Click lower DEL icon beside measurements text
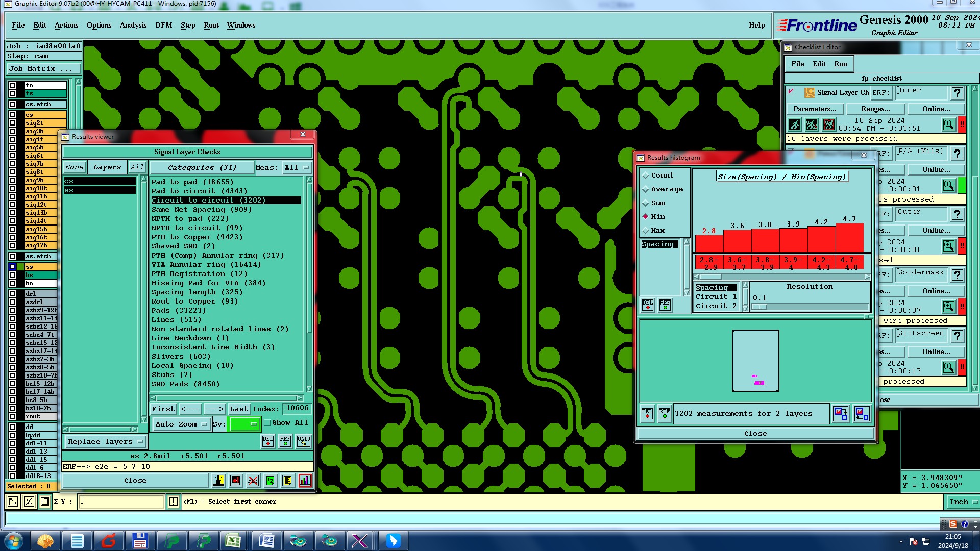980x551 pixels. [647, 414]
